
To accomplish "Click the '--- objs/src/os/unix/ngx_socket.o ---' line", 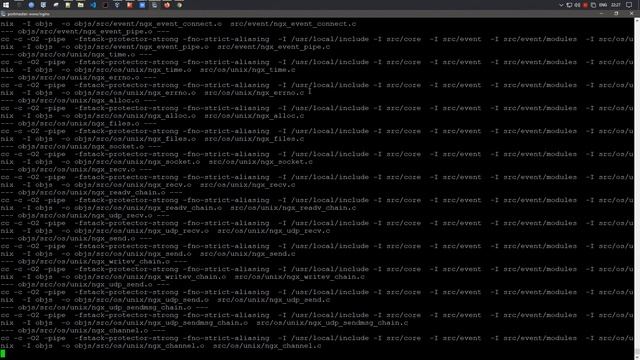I will point(80,147).
